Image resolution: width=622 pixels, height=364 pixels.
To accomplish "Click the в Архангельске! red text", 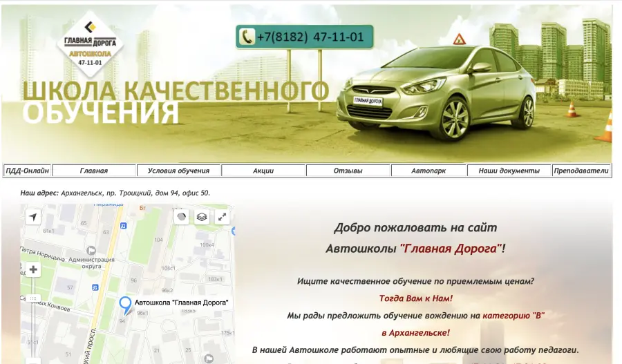I will (415, 333).
